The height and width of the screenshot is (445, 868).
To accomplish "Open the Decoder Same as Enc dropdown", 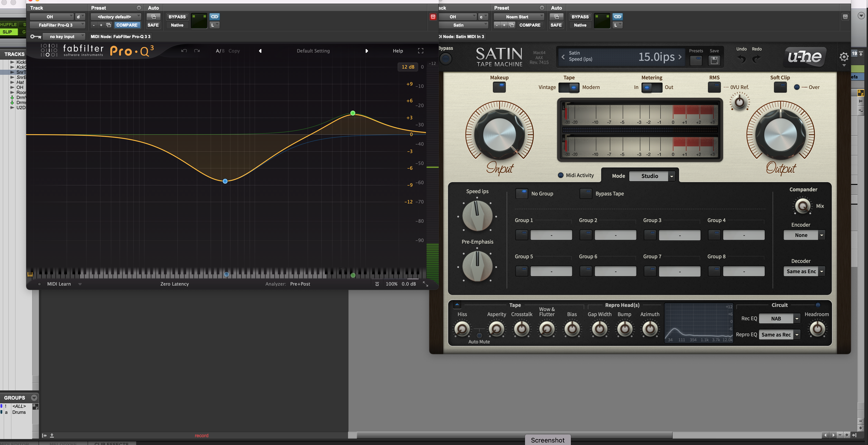I will 804,271.
